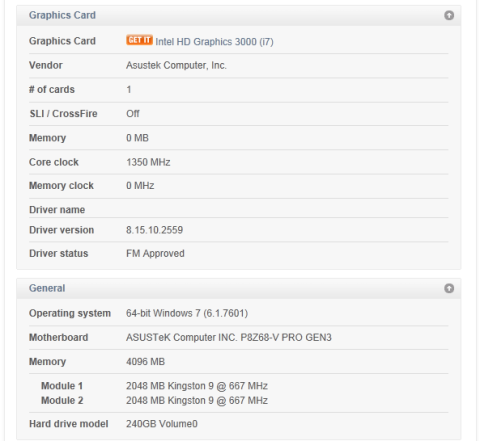
Task: Open Intel HD Graphics 3000 (i7) link
Action: (x=214, y=42)
